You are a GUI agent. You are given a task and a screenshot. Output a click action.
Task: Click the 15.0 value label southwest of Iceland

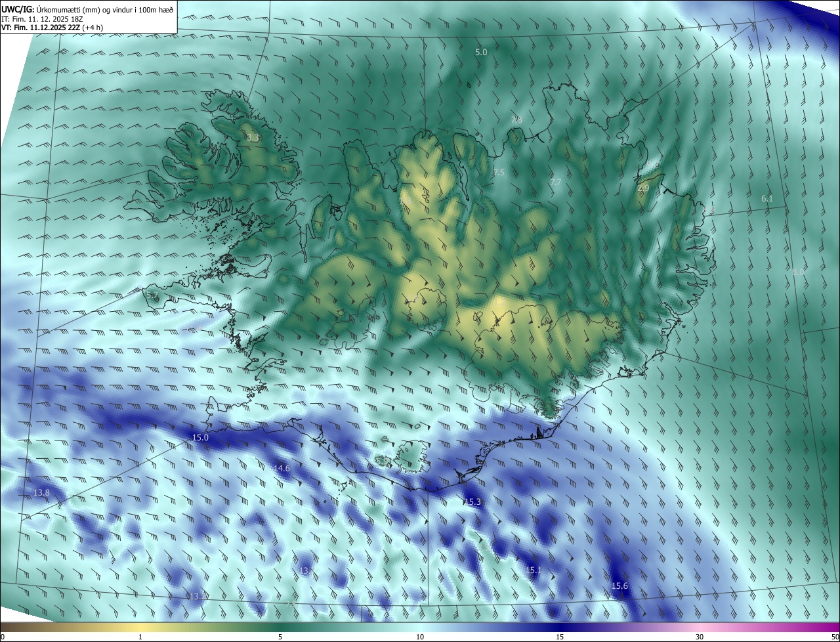199,437
